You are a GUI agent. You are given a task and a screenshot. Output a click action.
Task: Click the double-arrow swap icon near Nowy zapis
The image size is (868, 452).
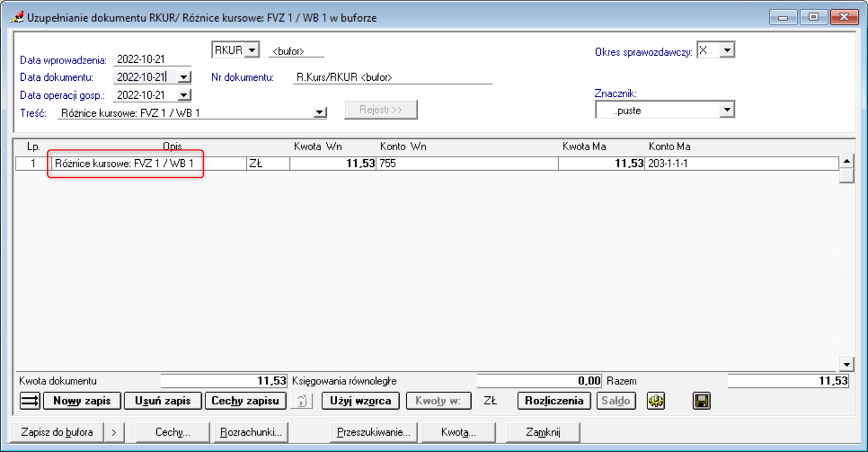click(x=30, y=401)
